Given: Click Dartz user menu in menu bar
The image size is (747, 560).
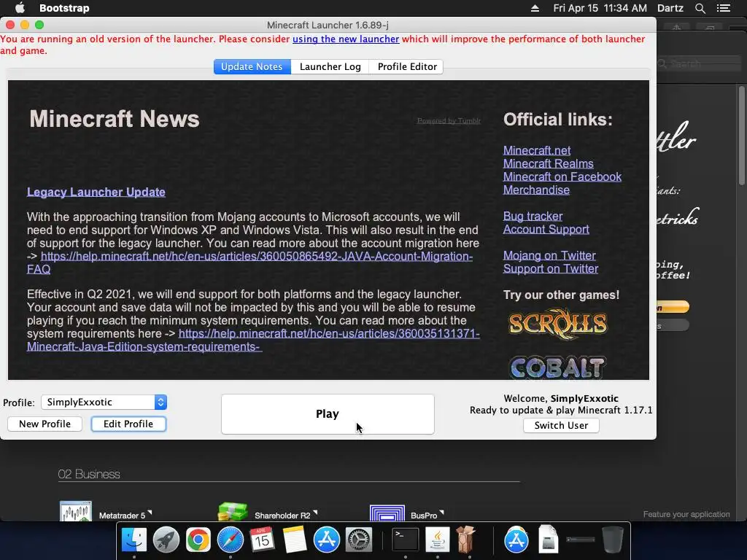Looking at the screenshot, I should pyautogui.click(x=670, y=8).
